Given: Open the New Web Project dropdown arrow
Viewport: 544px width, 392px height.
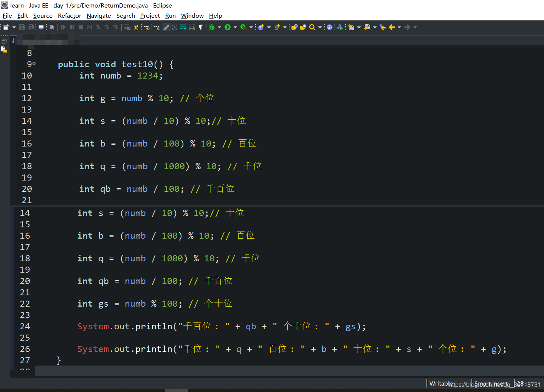Looking at the screenshot, I should 269,27.
